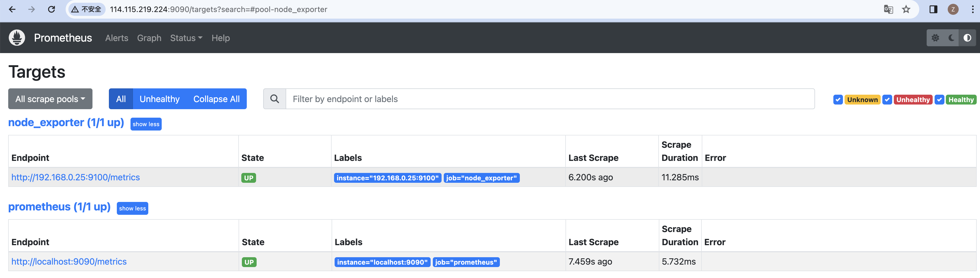Click the 6.200s ago last scrape value
The width and height of the screenshot is (980, 278).
tap(590, 178)
